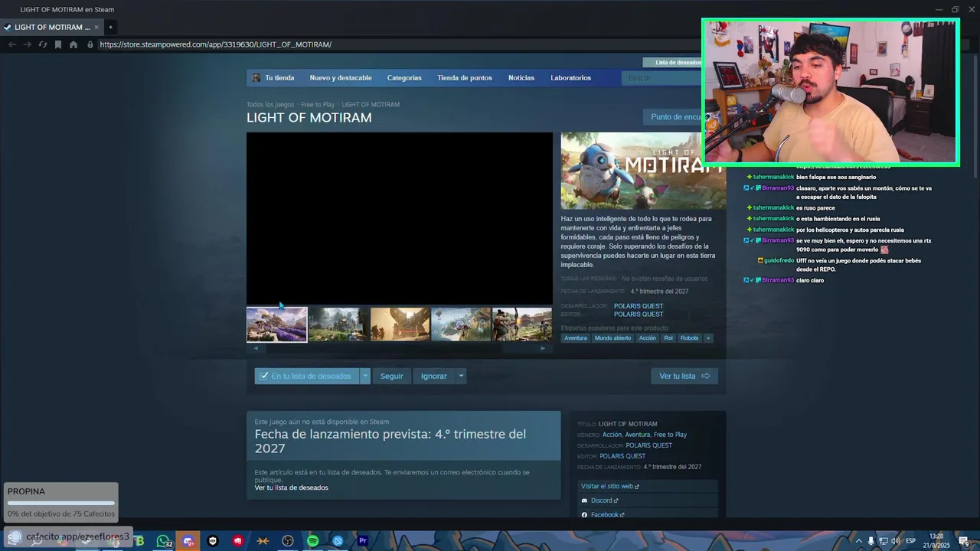Reload the Steam store page
Viewport: 980px width, 551px height.
[x=43, y=44]
